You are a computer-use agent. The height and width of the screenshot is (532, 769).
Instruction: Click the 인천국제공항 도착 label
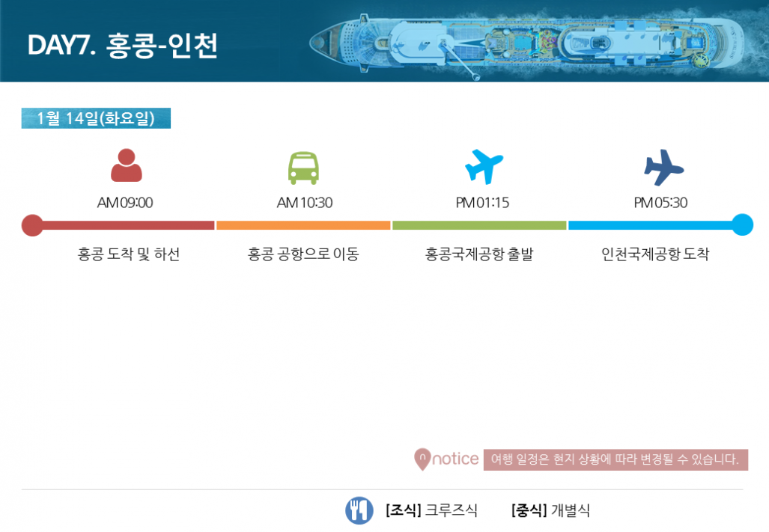click(655, 254)
